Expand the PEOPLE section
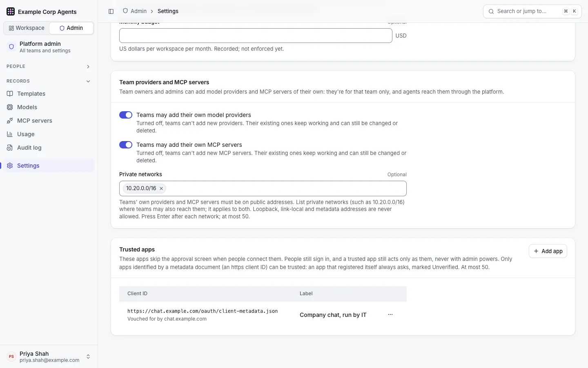This screenshot has height=368, width=588. pyautogui.click(x=49, y=66)
